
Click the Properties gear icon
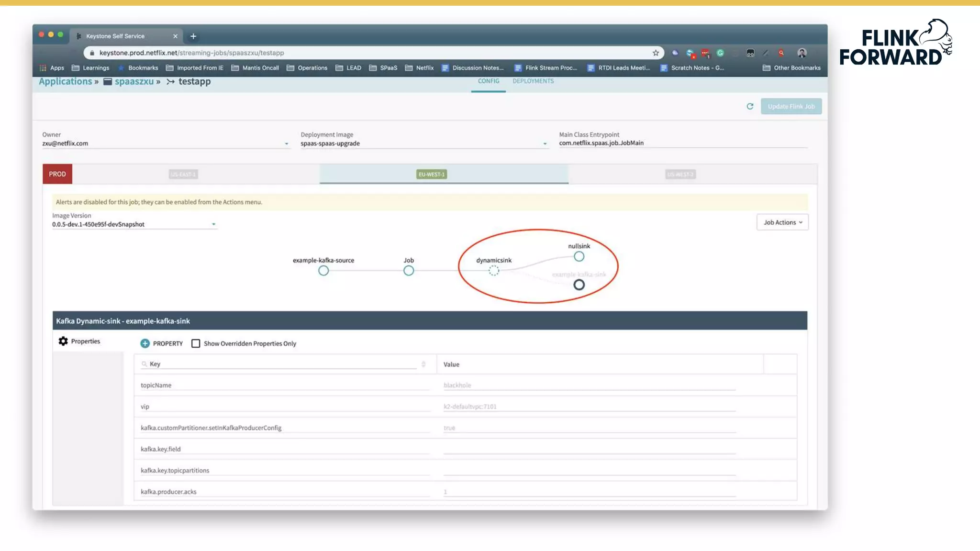[63, 341]
